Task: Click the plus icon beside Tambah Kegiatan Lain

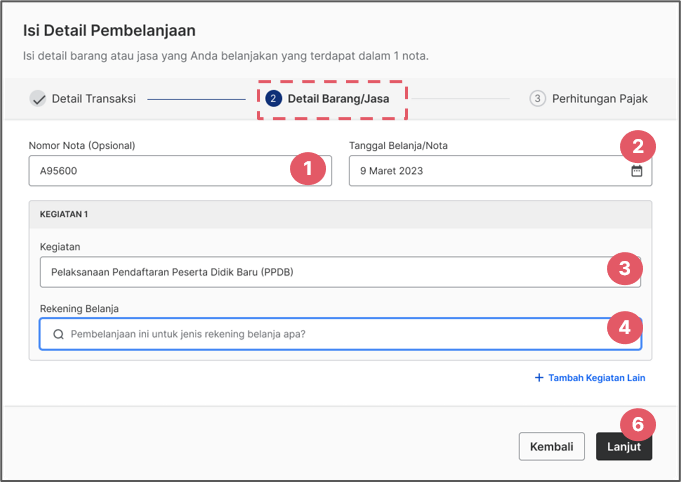Action: 539,377
